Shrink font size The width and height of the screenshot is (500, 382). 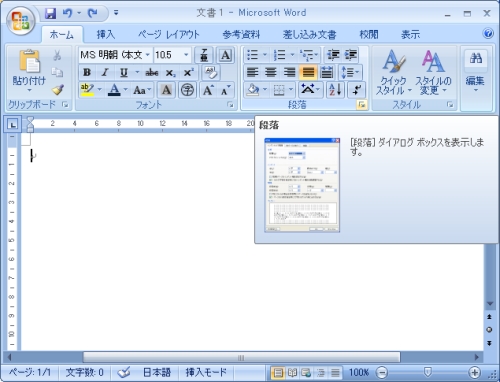(x=225, y=90)
